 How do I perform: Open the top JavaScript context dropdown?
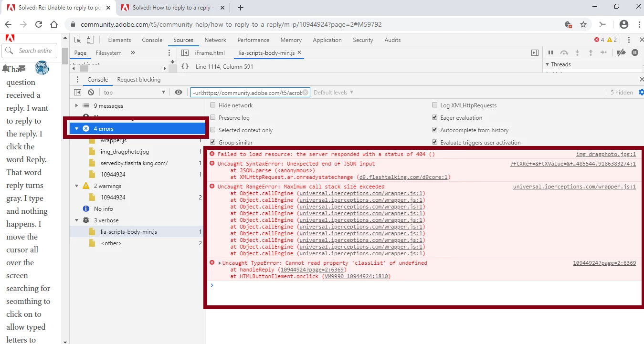(134, 93)
